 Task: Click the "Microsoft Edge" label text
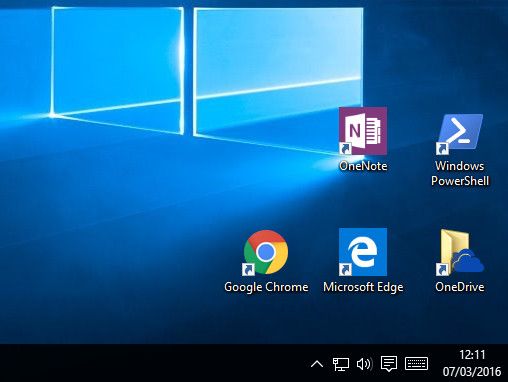tap(363, 287)
